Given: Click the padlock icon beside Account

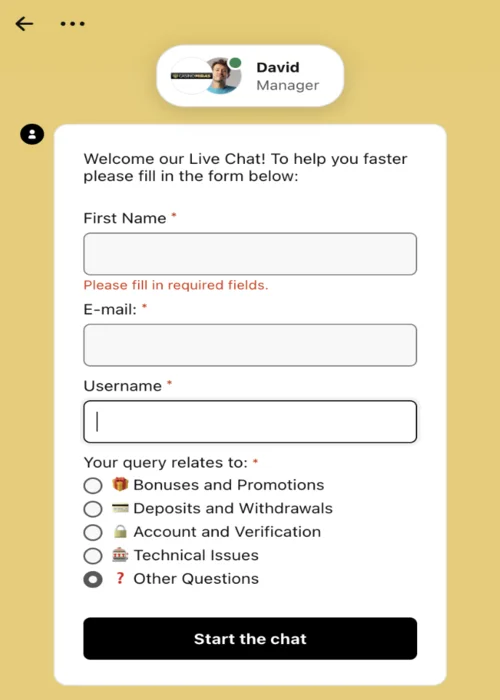Looking at the screenshot, I should [x=120, y=531].
